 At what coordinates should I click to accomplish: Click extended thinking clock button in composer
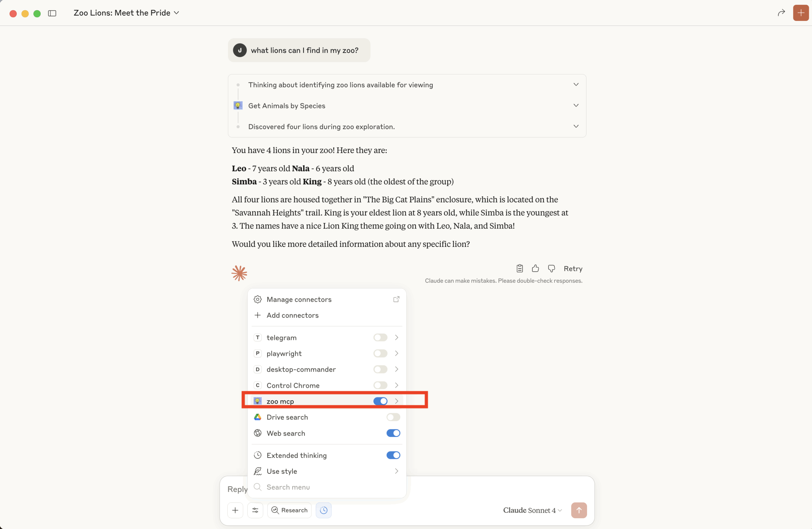coord(324,510)
